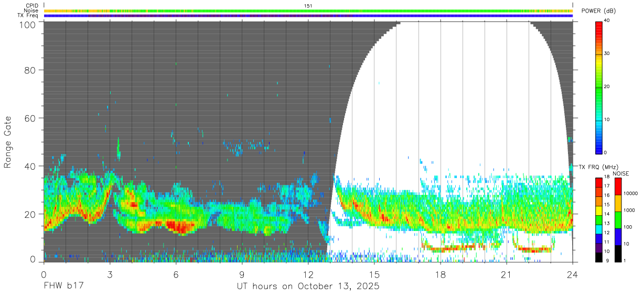Click the Range Gate y-axis title
The height and width of the screenshot is (297, 644).
pos(8,142)
